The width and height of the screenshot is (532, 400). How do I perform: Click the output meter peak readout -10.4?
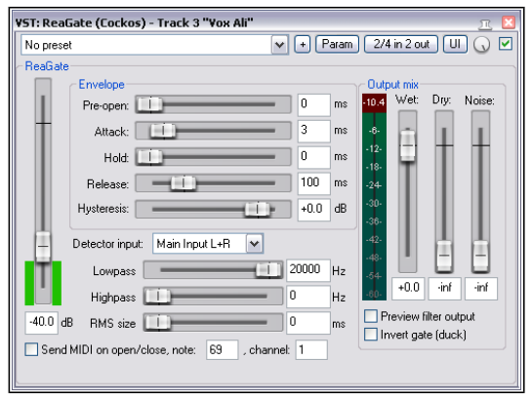click(x=374, y=102)
